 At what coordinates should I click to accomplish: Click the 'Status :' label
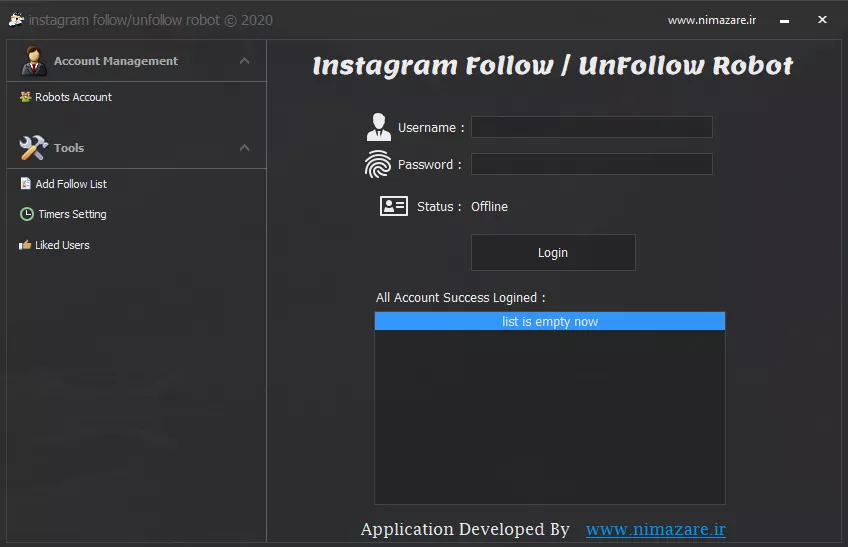[x=439, y=207]
